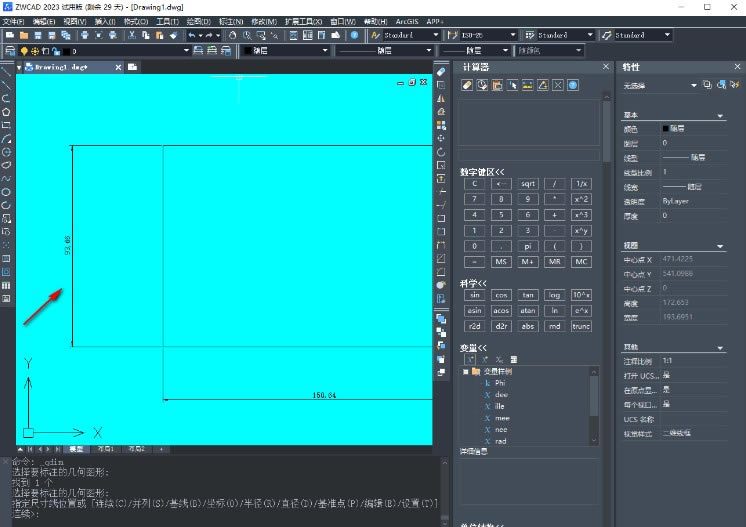Click the number 7 calculator key
The height and width of the screenshot is (527, 746).
(x=474, y=199)
